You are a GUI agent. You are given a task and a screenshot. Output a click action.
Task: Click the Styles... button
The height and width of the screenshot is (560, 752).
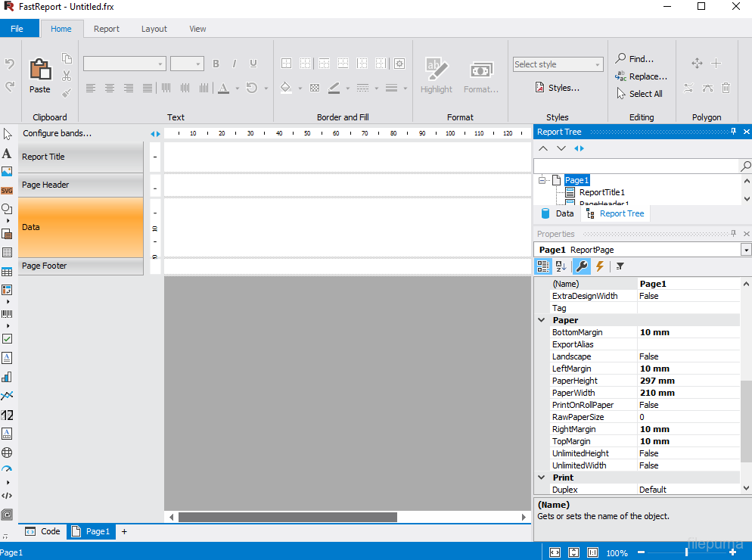pos(558,88)
